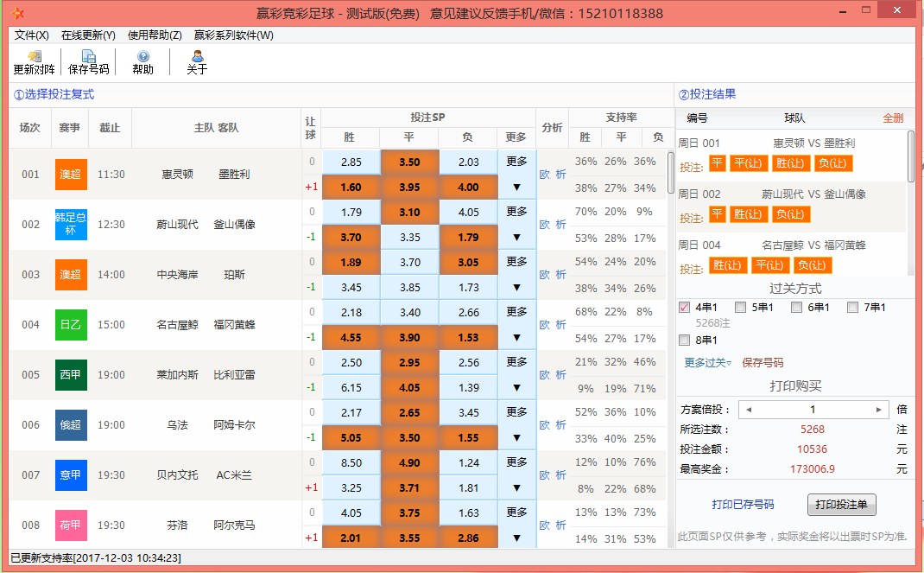Click the 韩足总杯 league badge for match 002
924x573 pixels.
71,225
